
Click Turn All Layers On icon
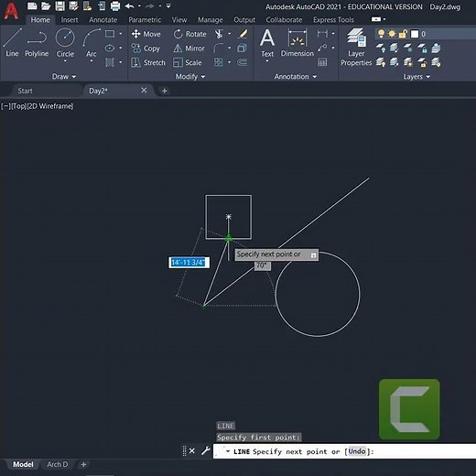pos(381,62)
